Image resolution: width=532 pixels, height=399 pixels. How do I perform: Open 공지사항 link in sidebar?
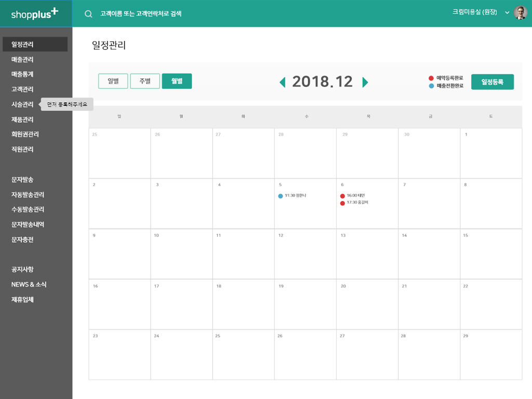click(x=22, y=270)
